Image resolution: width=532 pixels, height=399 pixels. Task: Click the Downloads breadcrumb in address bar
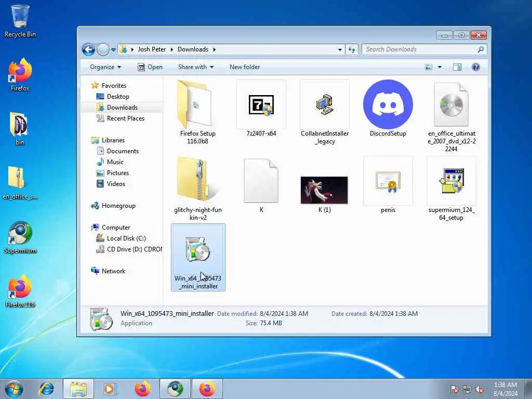click(193, 49)
